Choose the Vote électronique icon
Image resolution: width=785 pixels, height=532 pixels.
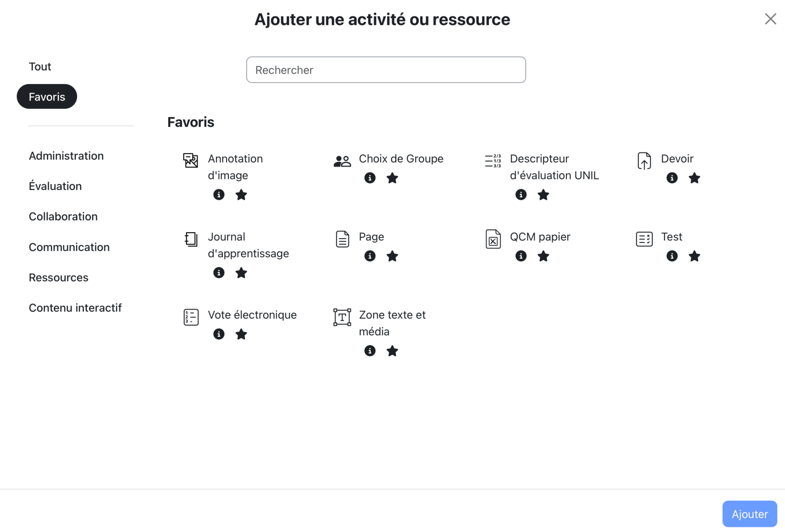pyautogui.click(x=191, y=317)
